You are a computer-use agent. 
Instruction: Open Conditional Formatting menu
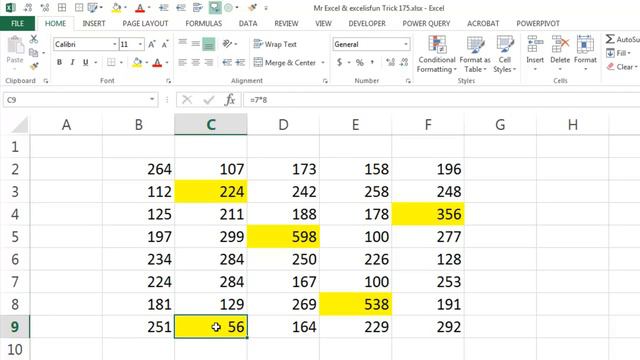[x=436, y=54]
